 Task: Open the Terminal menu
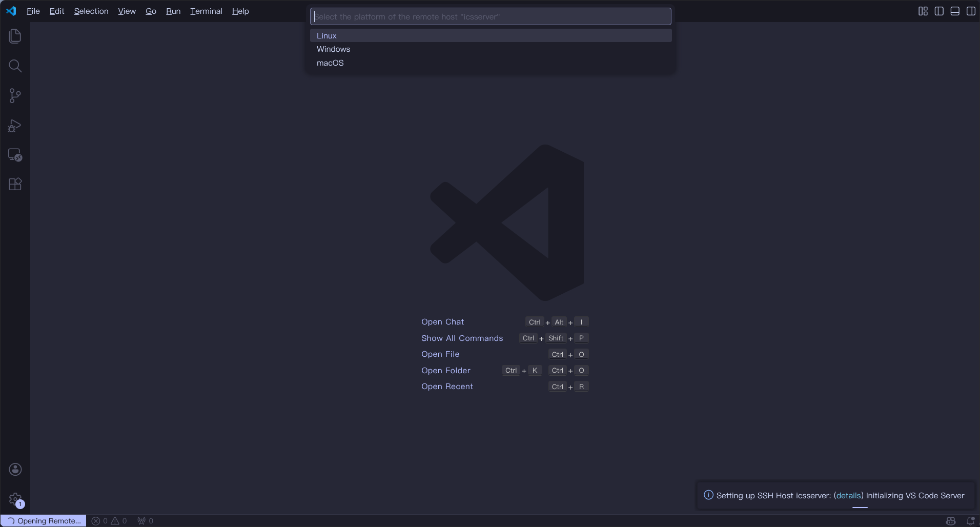pos(206,11)
